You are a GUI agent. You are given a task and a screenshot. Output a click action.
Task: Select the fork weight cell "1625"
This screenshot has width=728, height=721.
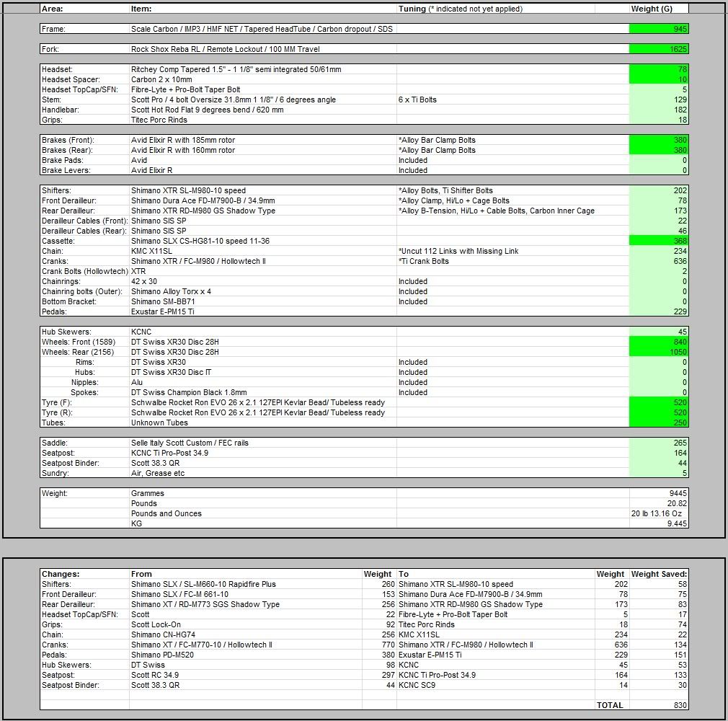[659, 49]
